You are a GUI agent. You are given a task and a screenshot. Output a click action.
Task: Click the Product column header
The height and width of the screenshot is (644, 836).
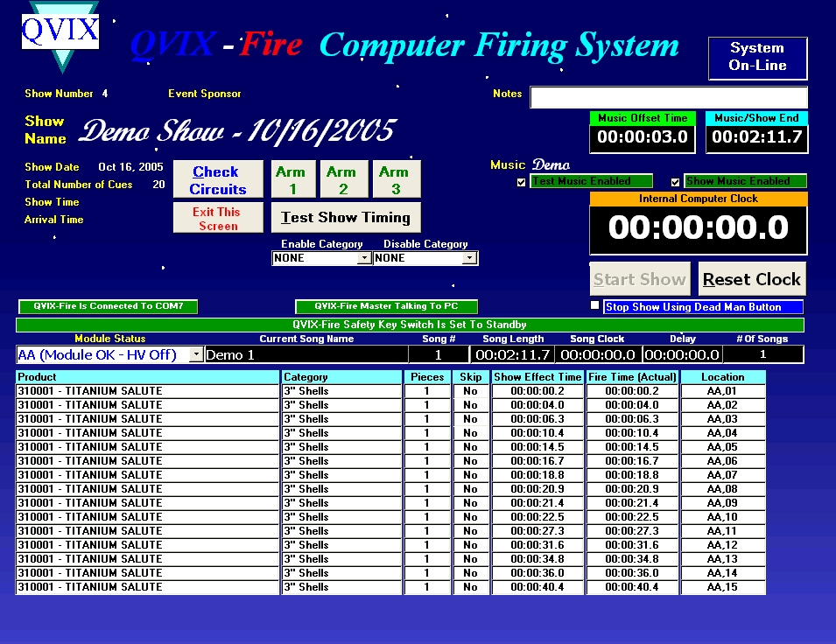pos(148,377)
